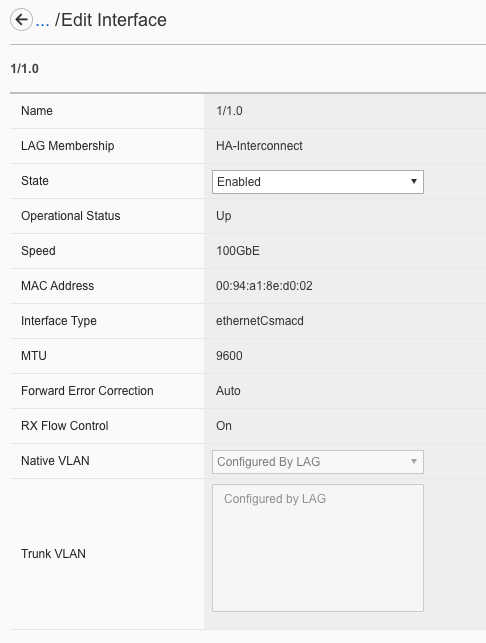Click the Forward Error Correction value Auto

tap(228, 391)
